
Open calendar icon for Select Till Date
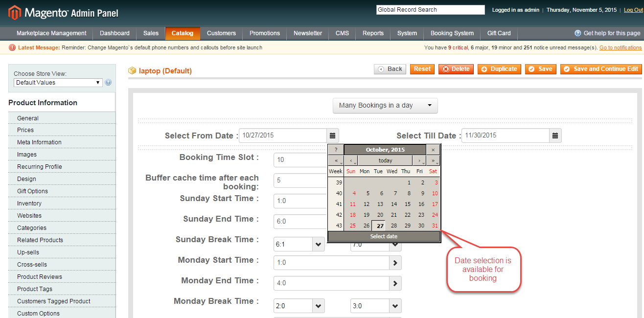tap(555, 136)
